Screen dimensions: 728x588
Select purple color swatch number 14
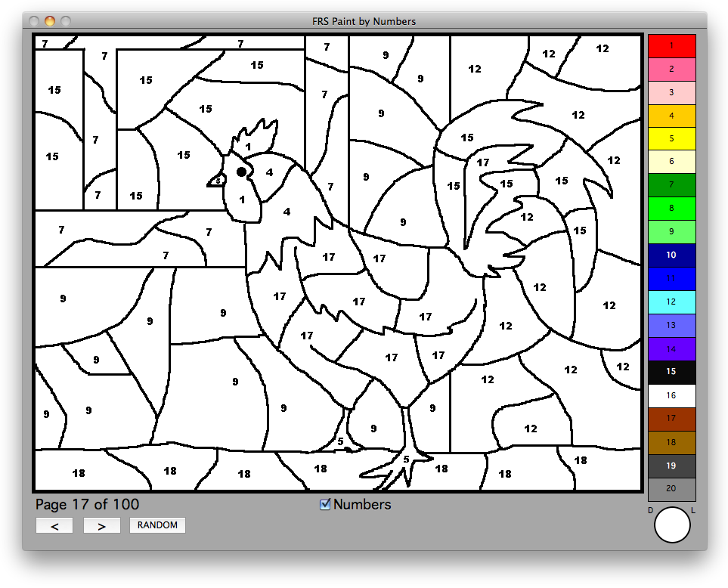click(x=671, y=348)
